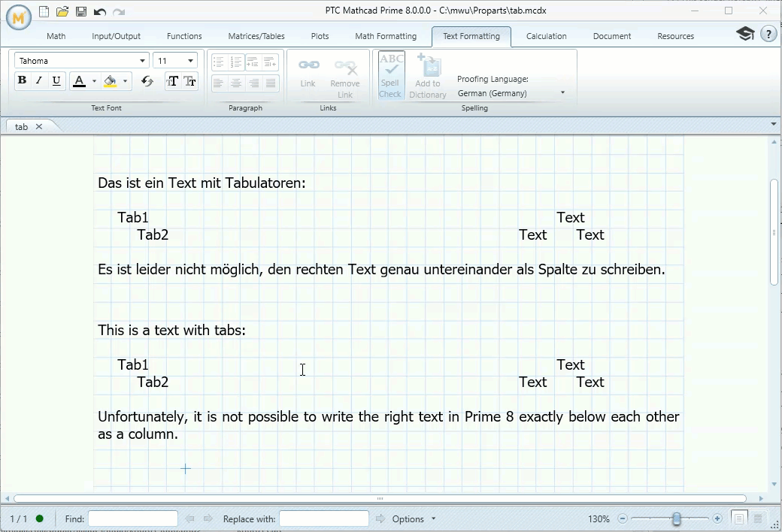This screenshot has height=532, width=782.
Task: Open the font size 11 dropdown
Action: click(x=190, y=60)
